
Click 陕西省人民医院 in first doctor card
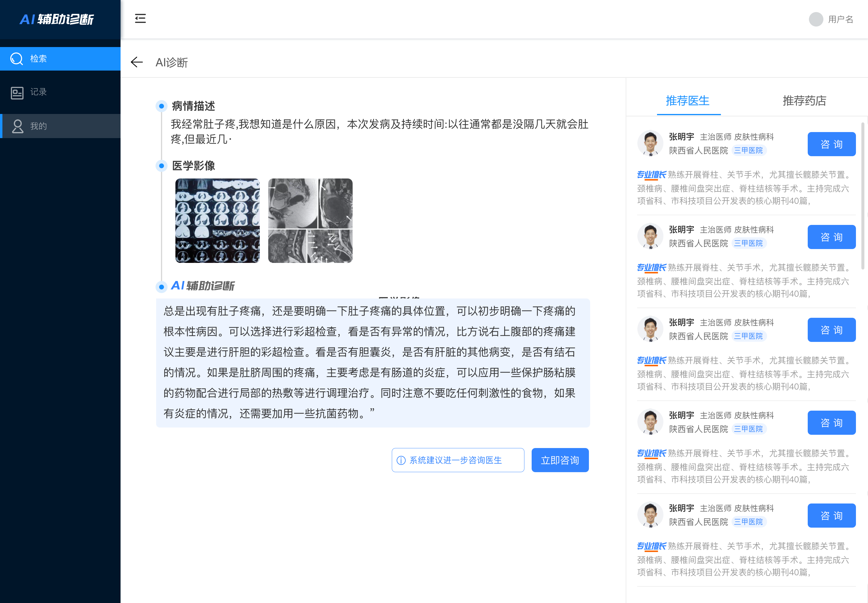(698, 150)
